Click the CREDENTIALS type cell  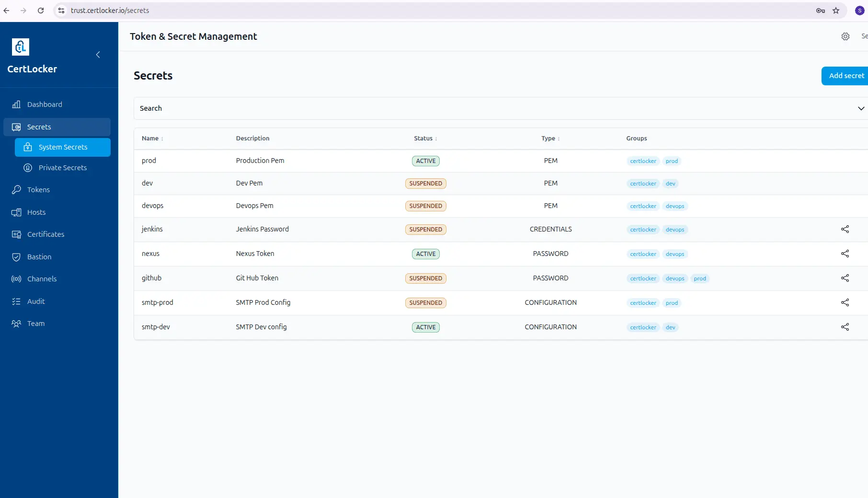(550, 229)
